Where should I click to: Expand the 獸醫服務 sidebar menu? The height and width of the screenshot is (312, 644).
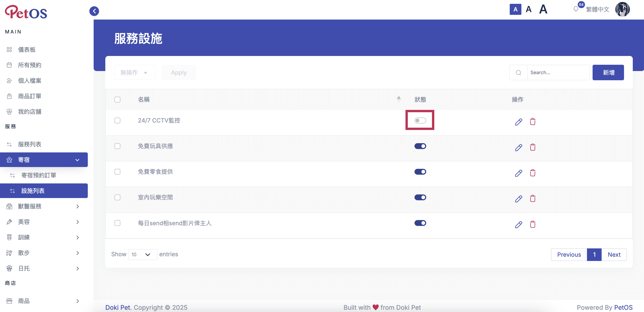click(44, 206)
